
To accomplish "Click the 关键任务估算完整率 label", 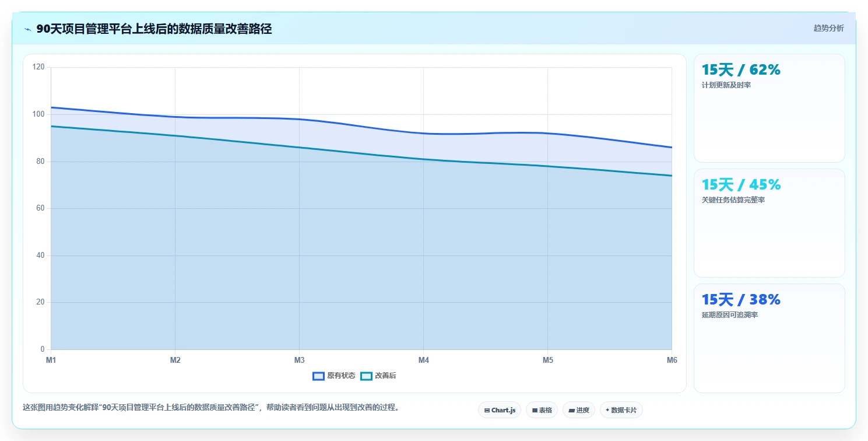I will coord(733,200).
